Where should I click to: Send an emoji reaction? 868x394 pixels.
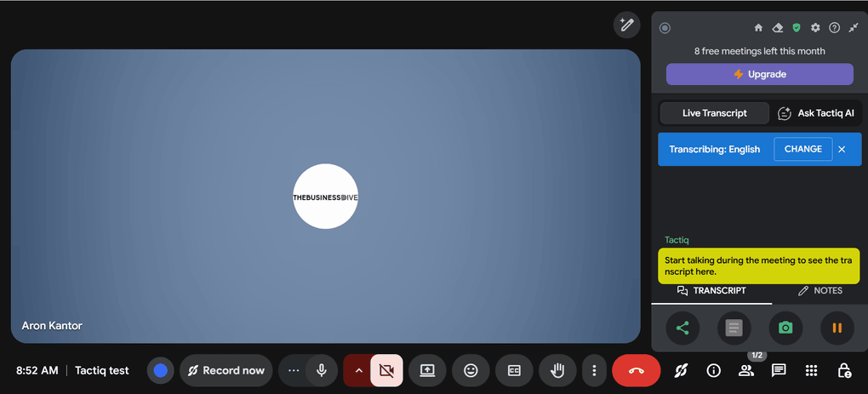tap(471, 371)
